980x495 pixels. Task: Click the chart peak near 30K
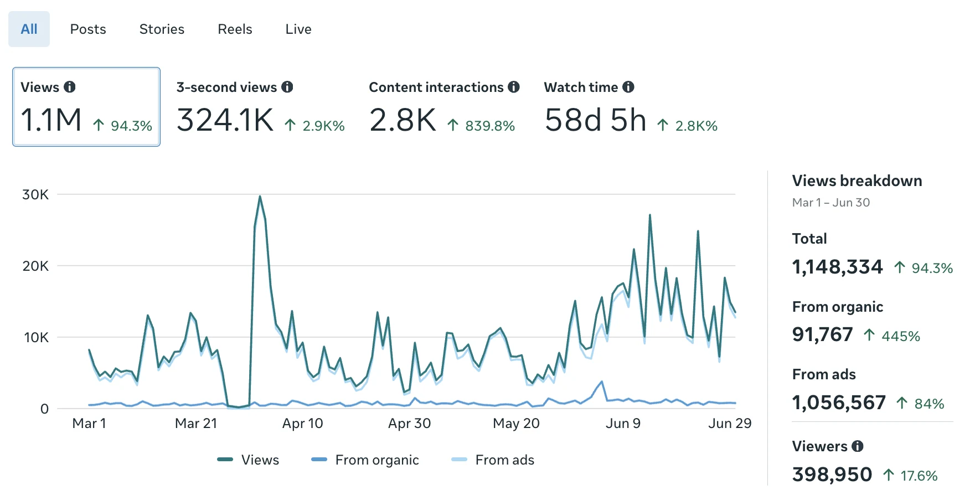[260, 197]
